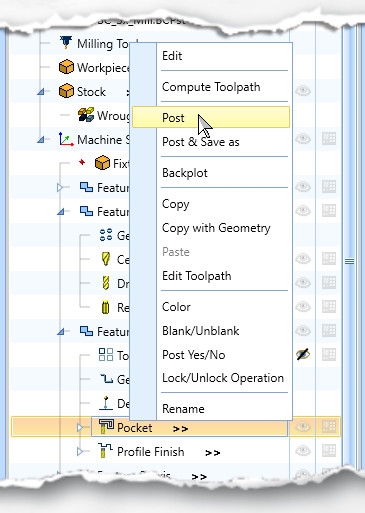
Task: Toggle visibility eye for Stock row
Action: click(303, 91)
